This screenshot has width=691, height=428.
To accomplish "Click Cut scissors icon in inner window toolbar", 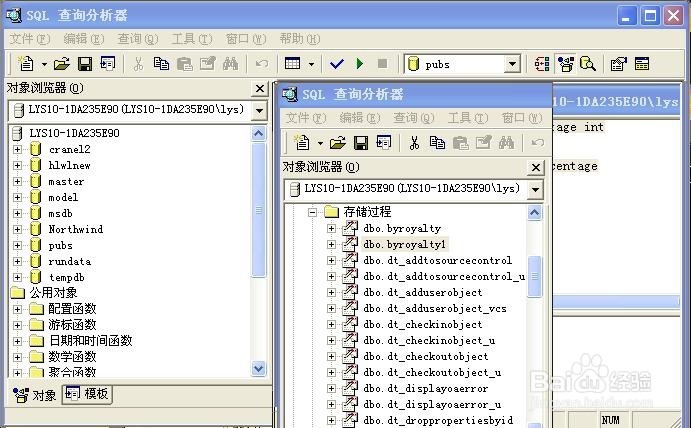I will (x=414, y=143).
